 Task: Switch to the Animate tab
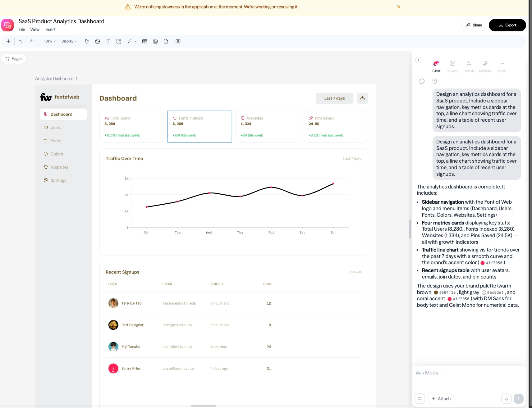click(485, 67)
